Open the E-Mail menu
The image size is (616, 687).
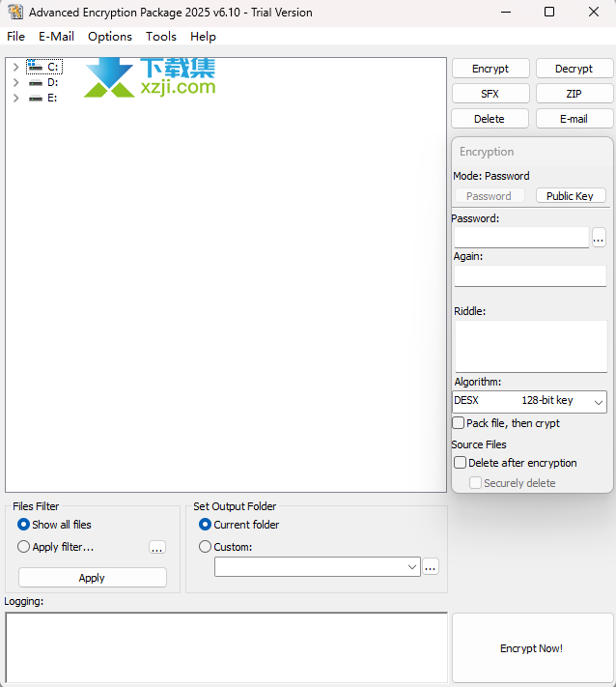(56, 37)
